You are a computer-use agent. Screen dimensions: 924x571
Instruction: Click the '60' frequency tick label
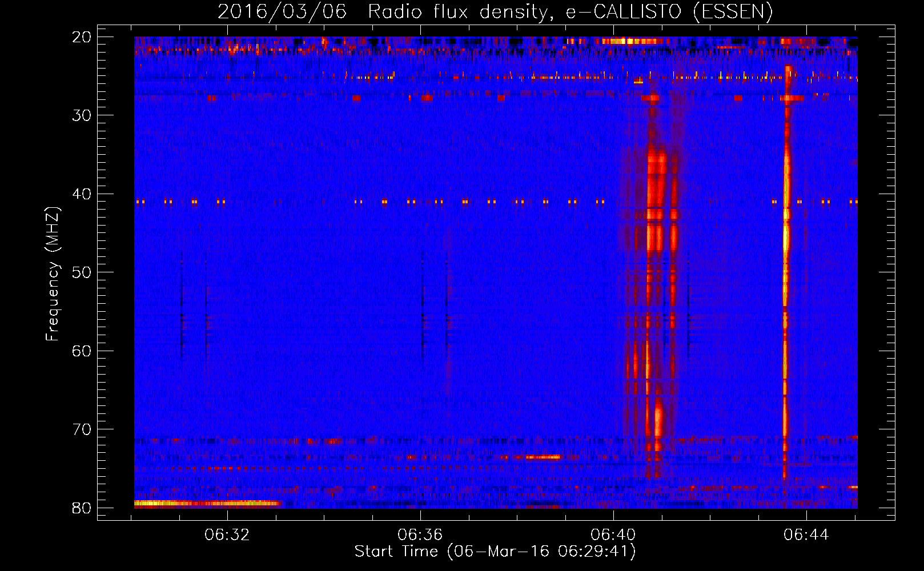pyautogui.click(x=82, y=351)
